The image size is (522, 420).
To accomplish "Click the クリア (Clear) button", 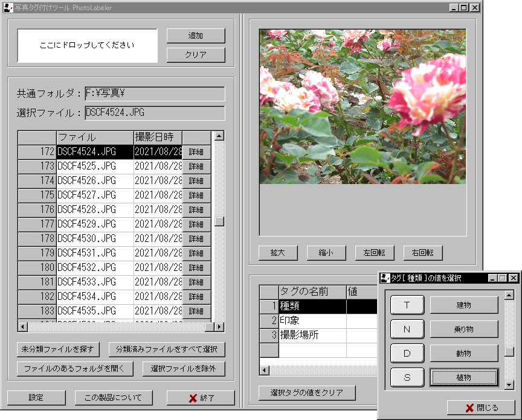I will click(196, 55).
